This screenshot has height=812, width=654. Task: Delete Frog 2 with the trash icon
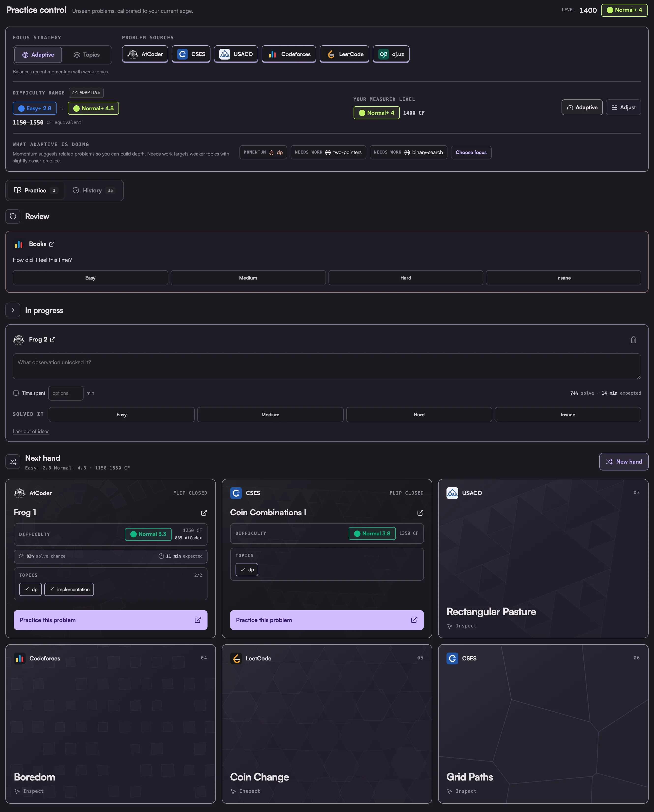click(633, 340)
